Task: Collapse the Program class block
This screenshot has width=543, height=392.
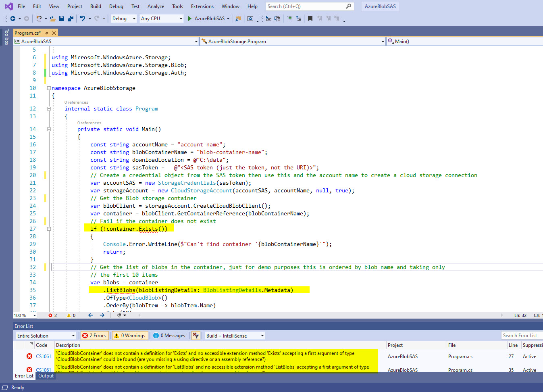Action: coord(49,108)
